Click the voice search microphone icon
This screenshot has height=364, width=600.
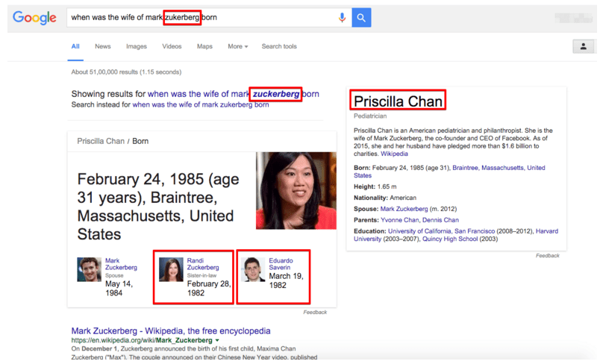(x=342, y=18)
